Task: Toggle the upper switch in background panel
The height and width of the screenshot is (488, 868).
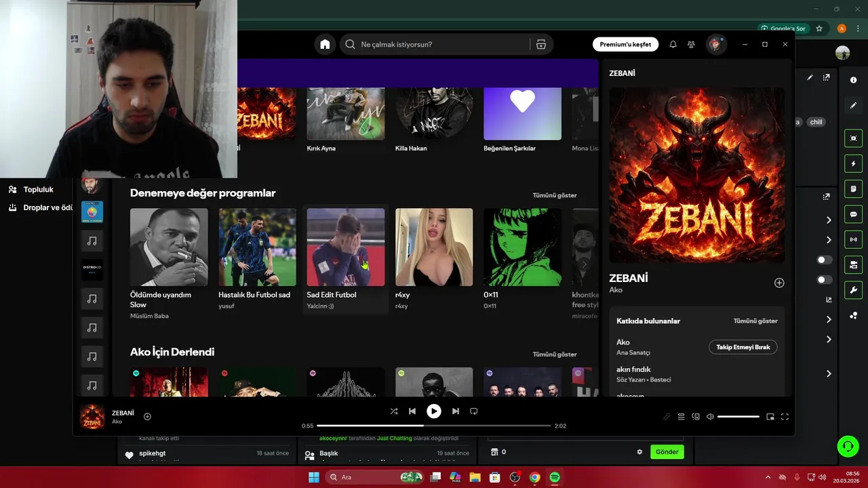Action: [x=824, y=260]
